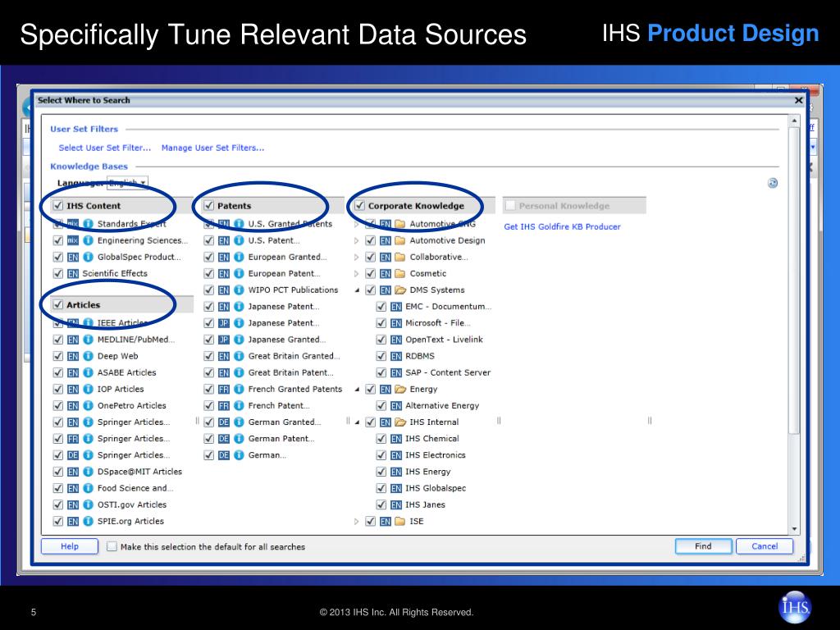Click the EN language badge for Food Science
Screen dimensions: 840x630
[73, 489]
